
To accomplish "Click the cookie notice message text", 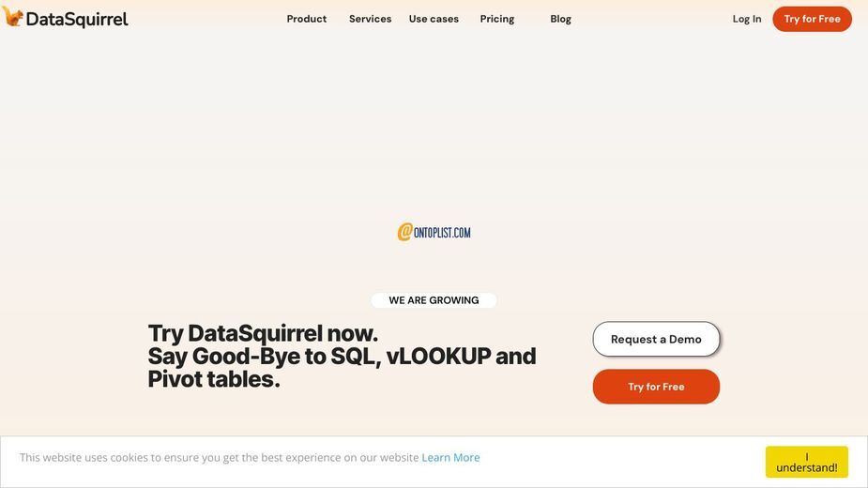I will pos(220,458).
